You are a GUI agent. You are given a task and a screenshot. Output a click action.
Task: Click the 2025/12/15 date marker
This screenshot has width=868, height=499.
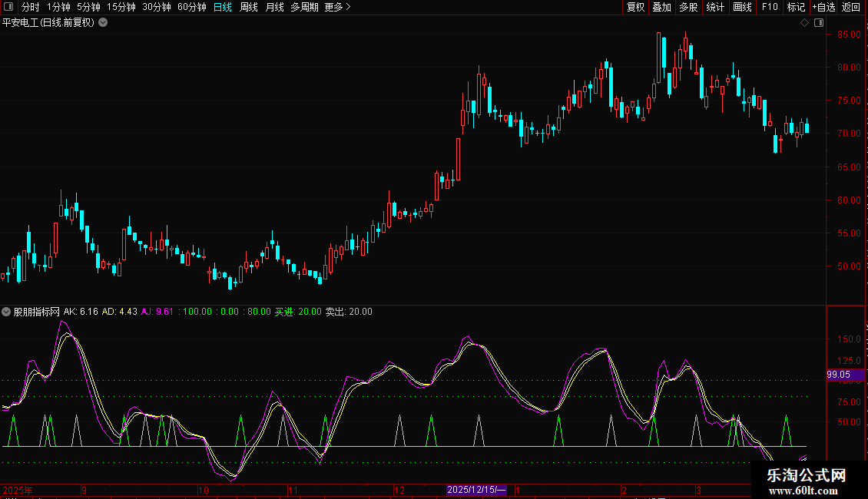tap(476, 490)
